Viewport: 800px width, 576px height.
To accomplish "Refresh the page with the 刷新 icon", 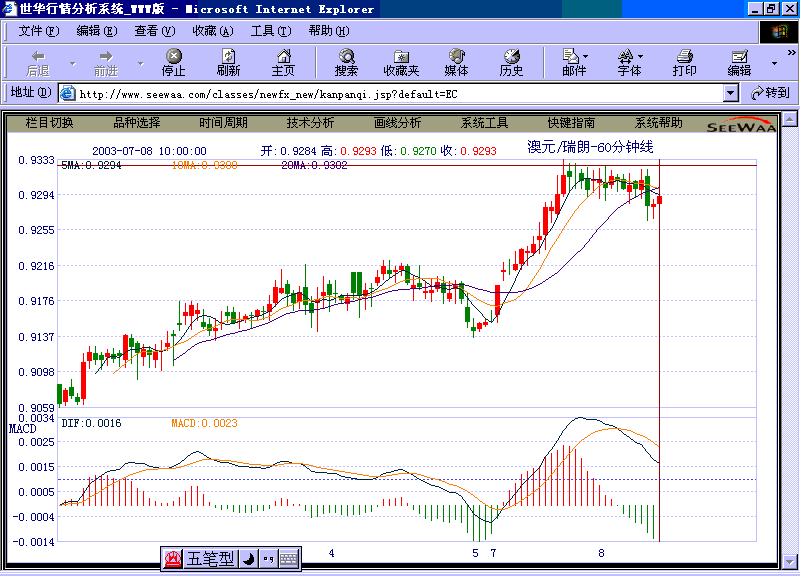I will pos(228,63).
